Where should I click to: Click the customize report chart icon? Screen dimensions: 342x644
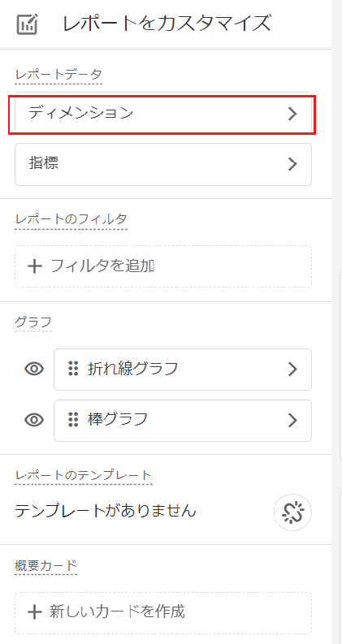[28, 24]
